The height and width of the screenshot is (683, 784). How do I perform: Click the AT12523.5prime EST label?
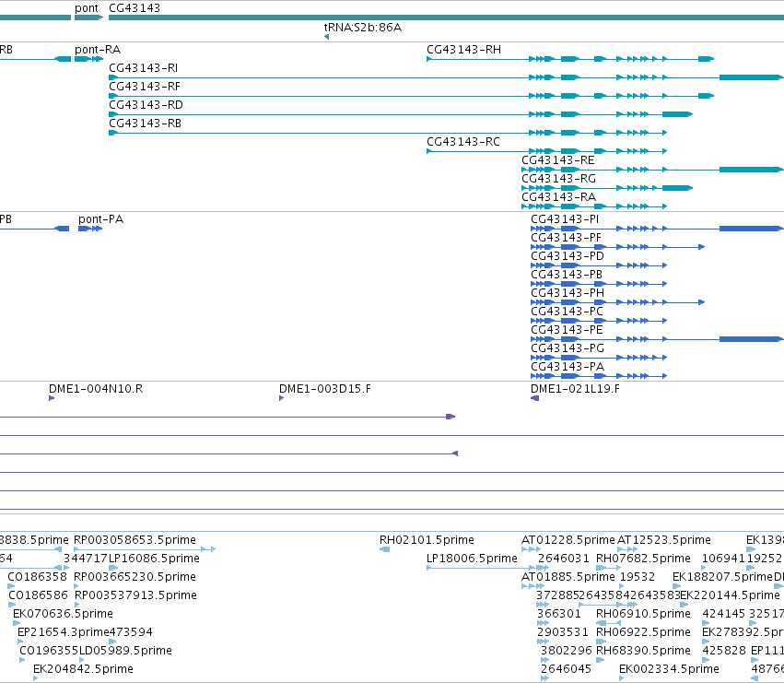click(664, 540)
